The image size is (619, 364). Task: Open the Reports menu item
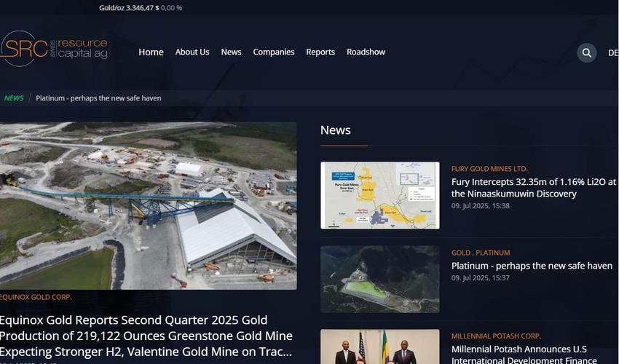(320, 52)
